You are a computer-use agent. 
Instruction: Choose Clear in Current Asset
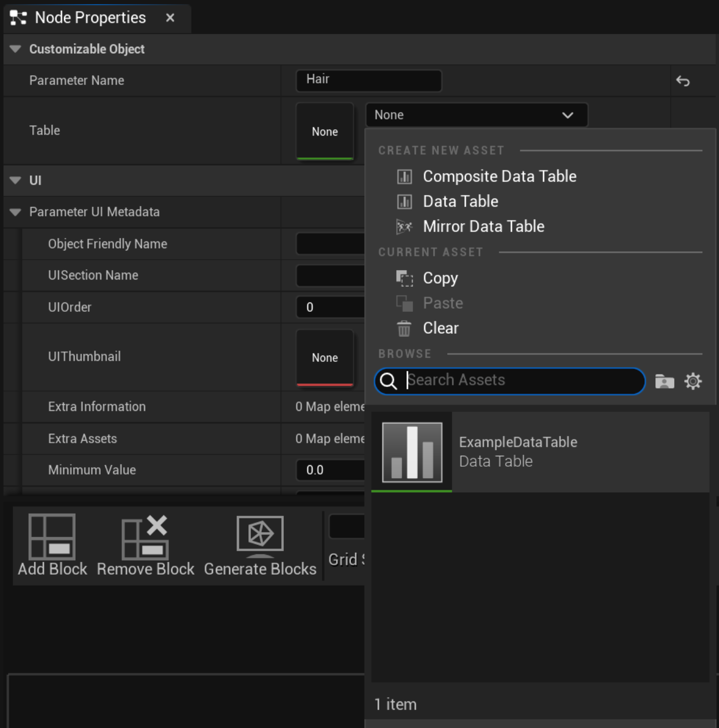click(x=440, y=329)
